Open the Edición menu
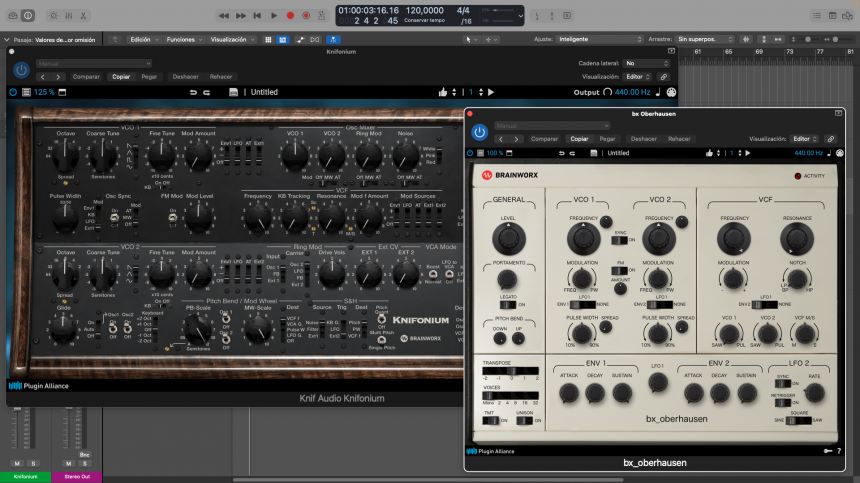This screenshot has height=483, width=860. [x=144, y=39]
